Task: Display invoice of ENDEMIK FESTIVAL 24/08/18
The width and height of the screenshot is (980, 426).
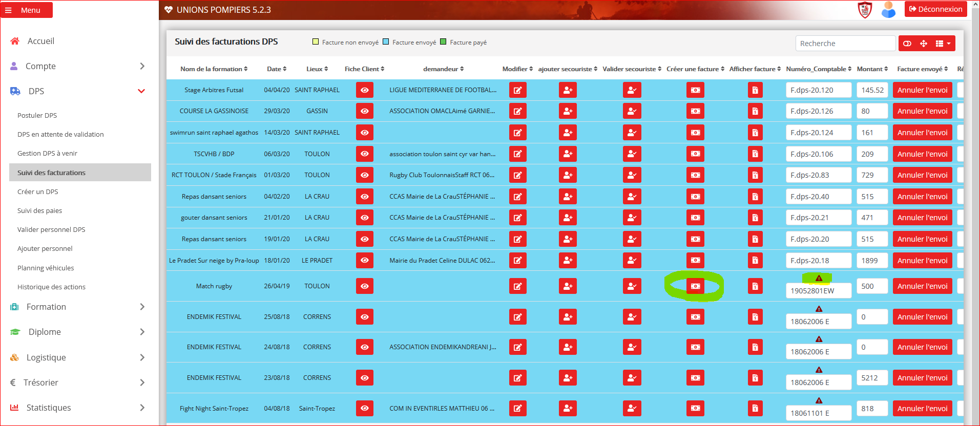Action: pyautogui.click(x=755, y=347)
